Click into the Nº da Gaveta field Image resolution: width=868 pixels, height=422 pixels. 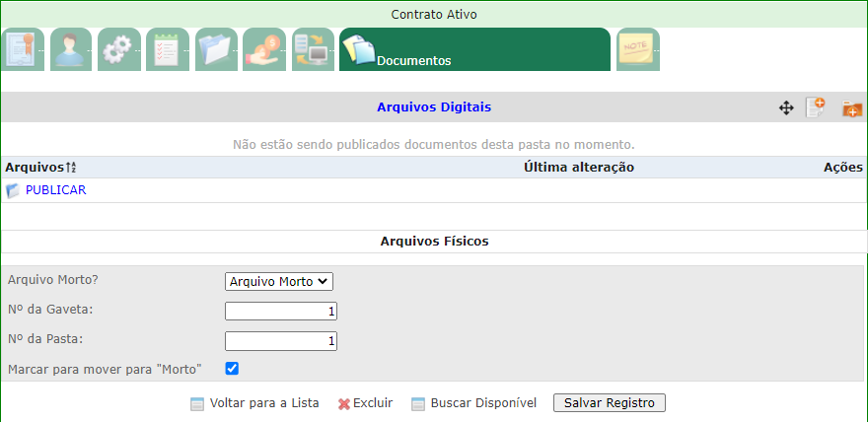click(x=281, y=312)
